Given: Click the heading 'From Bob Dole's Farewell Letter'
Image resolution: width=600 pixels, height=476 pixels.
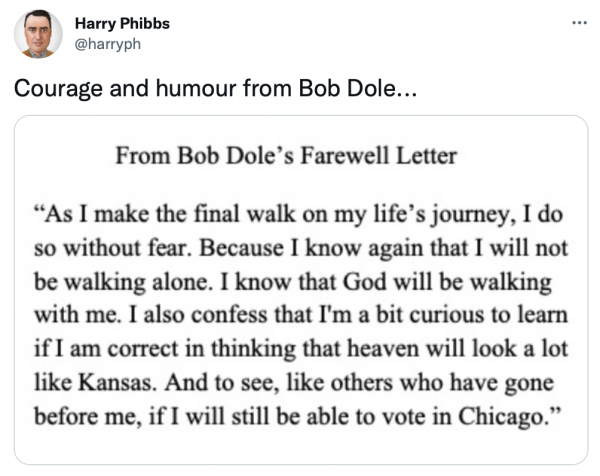Looking at the screenshot, I should (286, 155).
